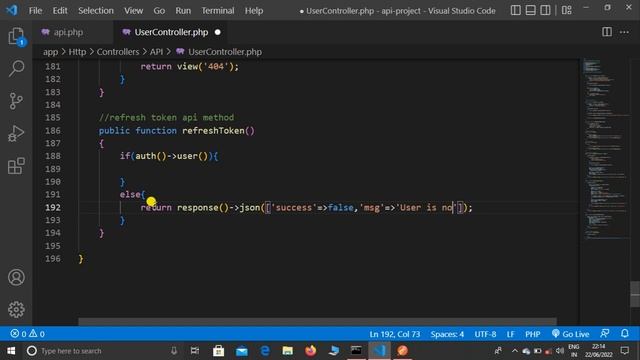Open Microsoft Store from taskbar

[218, 351]
